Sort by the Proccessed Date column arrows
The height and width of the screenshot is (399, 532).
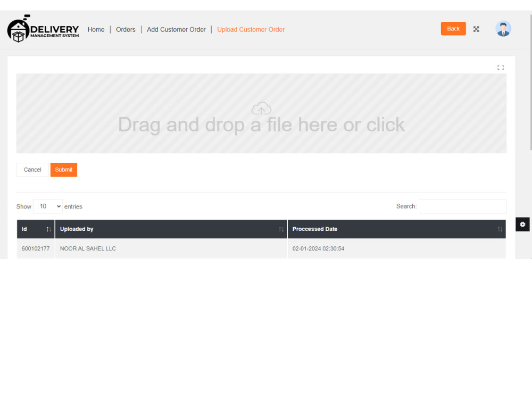500,229
